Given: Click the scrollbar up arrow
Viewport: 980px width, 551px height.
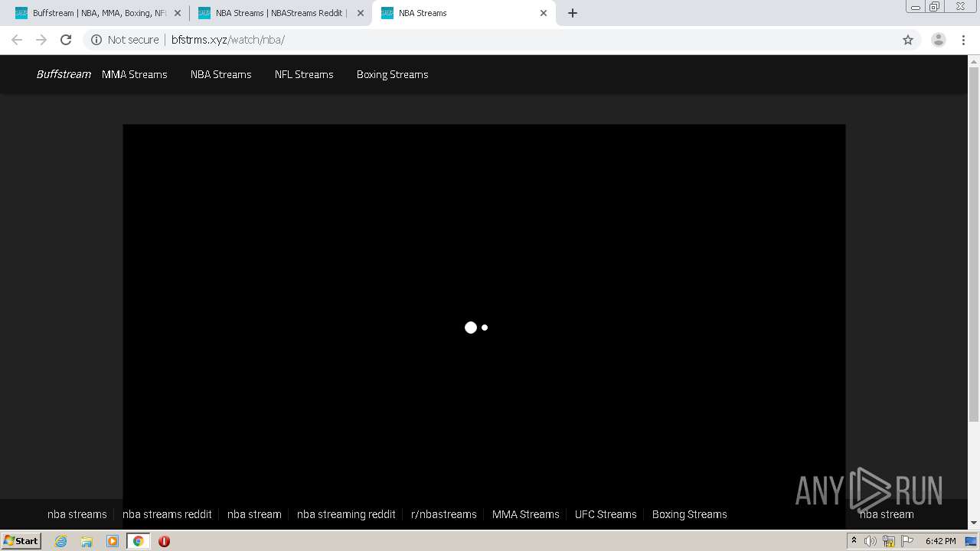Looking at the screenshot, I should click(974, 60).
